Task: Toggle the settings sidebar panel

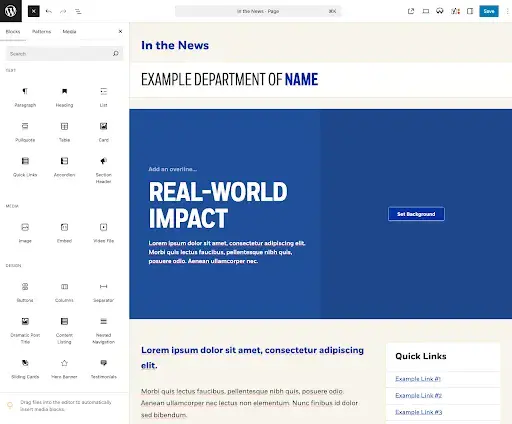Action: (x=470, y=11)
